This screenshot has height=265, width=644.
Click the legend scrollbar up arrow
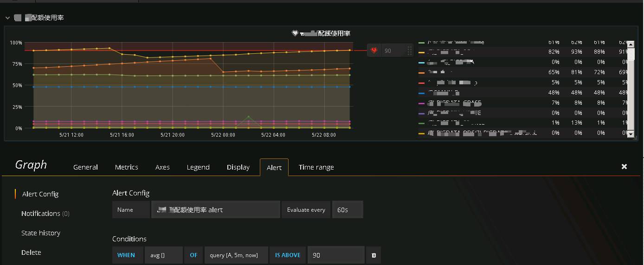(x=630, y=44)
